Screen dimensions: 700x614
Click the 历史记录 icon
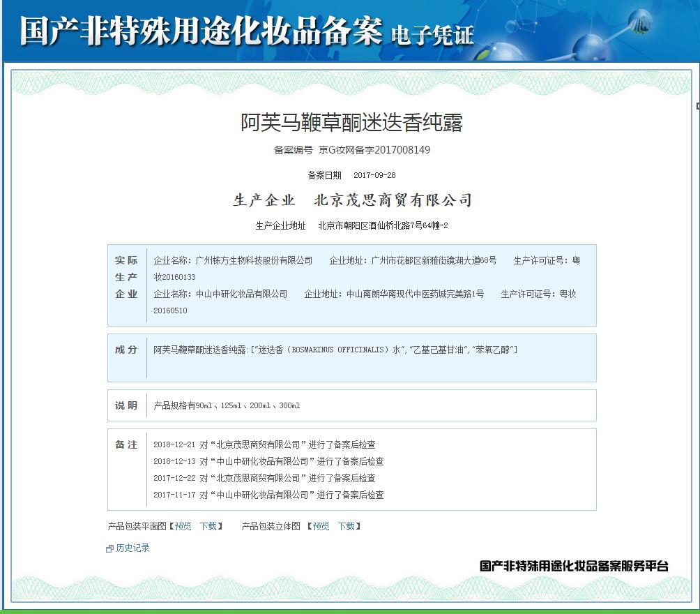[109, 549]
